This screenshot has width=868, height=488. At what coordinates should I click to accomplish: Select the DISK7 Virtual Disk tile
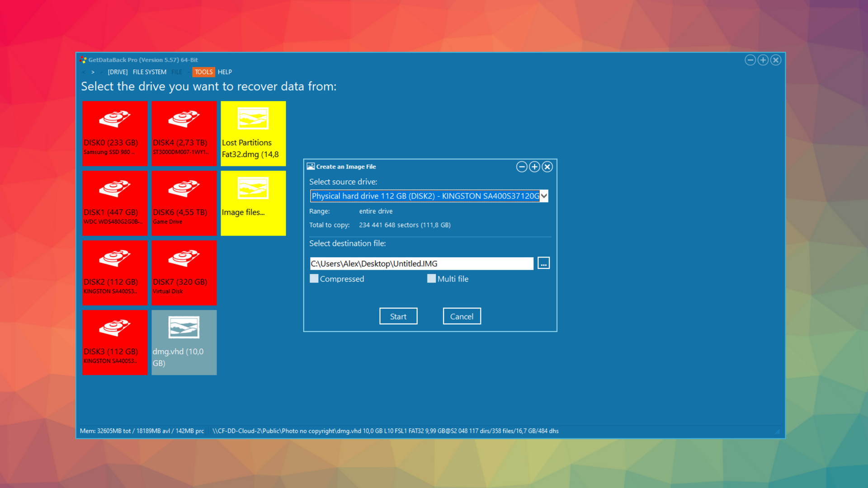tap(184, 272)
